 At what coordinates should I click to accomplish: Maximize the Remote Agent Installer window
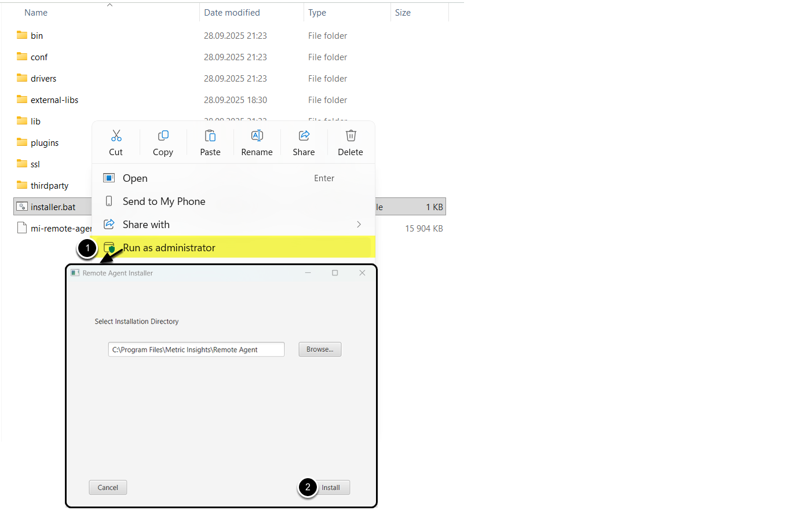point(335,273)
